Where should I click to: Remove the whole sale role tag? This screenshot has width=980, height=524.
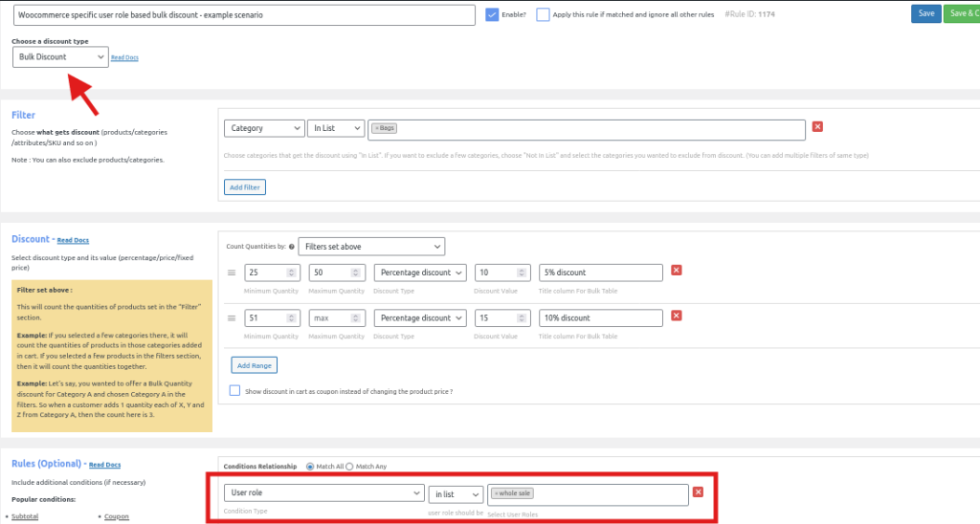(497, 493)
